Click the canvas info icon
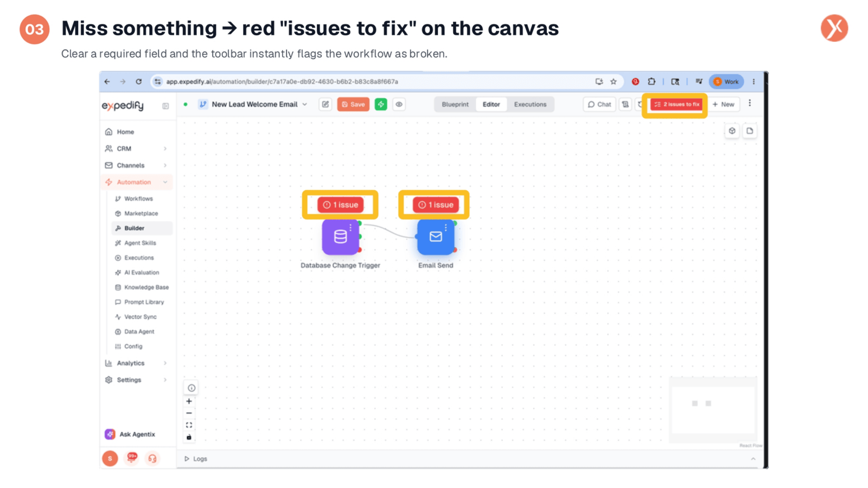Screen dimensions: 868x488 coord(192,388)
